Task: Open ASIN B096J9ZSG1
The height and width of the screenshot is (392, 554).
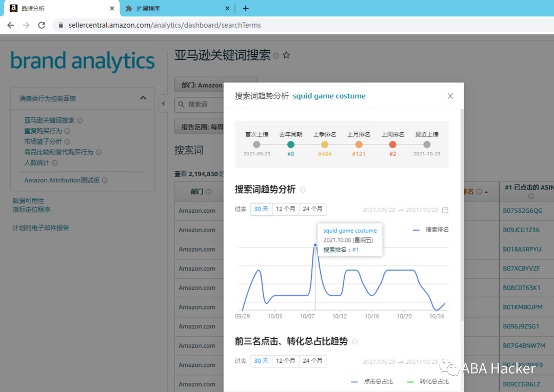Action: coord(521,326)
